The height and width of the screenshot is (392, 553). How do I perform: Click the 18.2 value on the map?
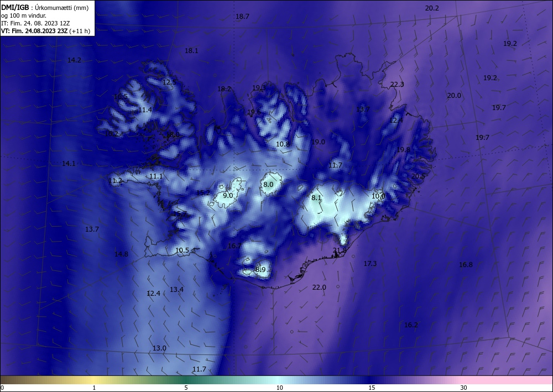pos(224,89)
